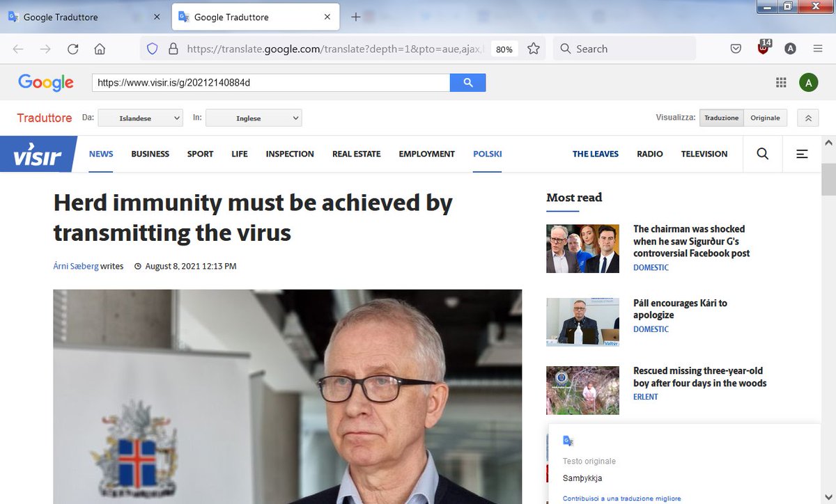Viewport: 836px width, 504px height.
Task: Click the ERLENT category label
Action: [646, 397]
